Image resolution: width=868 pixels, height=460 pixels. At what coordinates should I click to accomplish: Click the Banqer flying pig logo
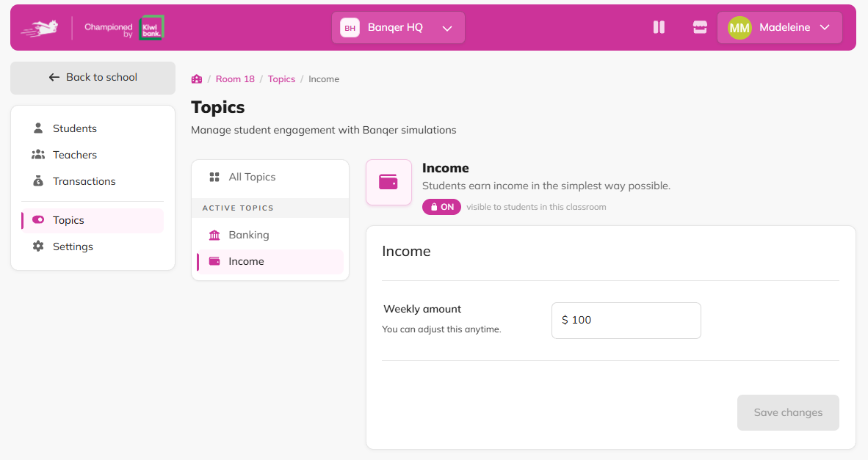(40, 28)
